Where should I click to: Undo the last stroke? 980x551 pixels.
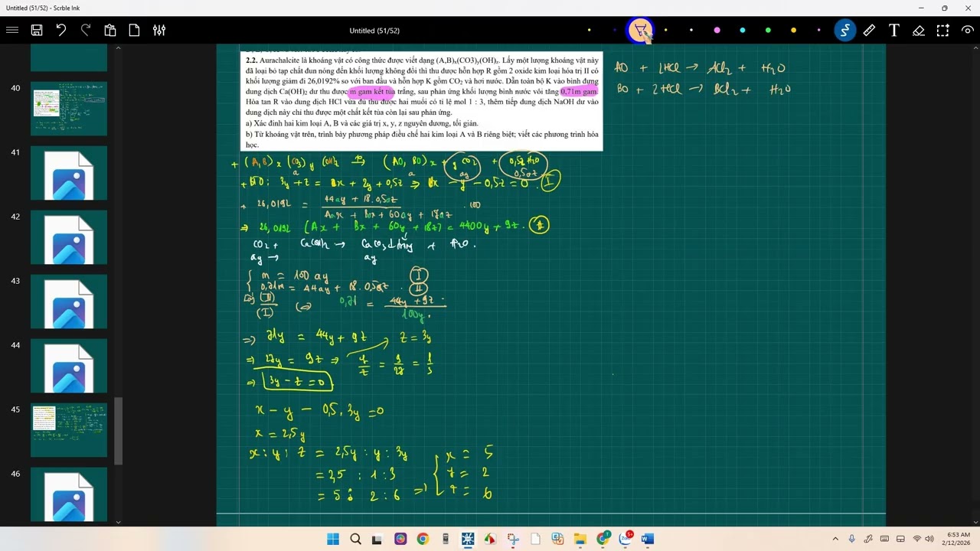pos(61,31)
